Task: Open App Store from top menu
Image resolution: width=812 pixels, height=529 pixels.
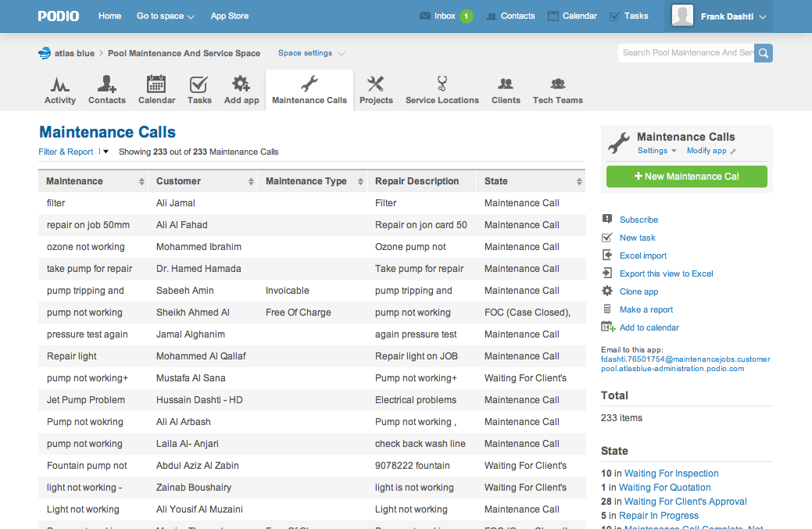Action: [230, 16]
